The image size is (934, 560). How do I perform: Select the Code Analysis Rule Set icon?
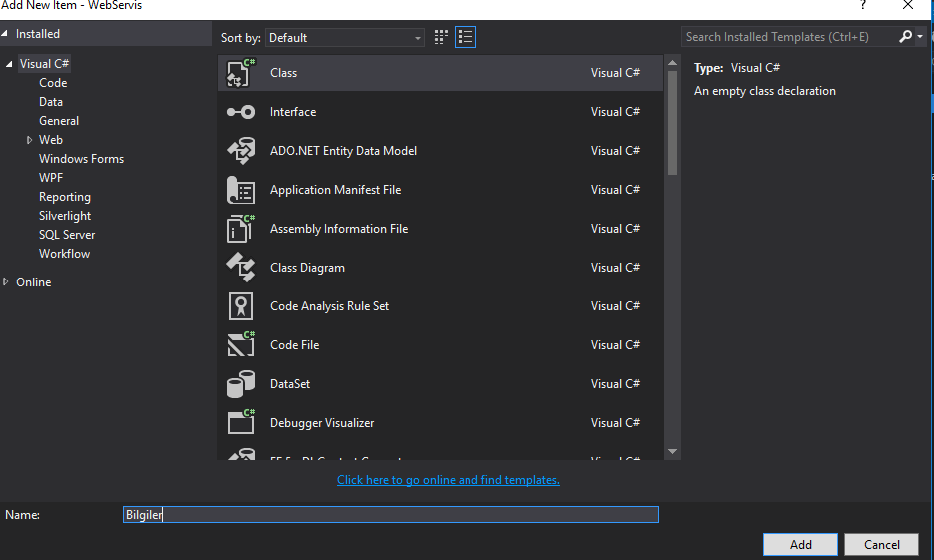pos(241,306)
